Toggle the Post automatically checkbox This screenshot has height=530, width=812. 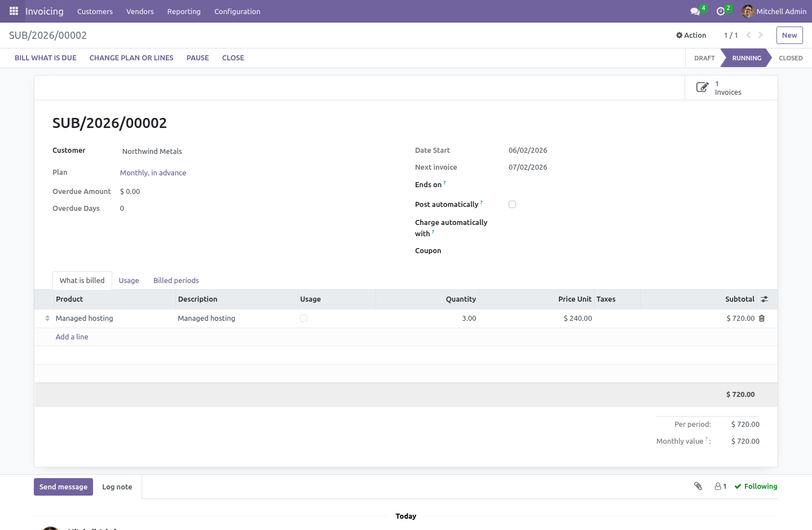click(512, 205)
